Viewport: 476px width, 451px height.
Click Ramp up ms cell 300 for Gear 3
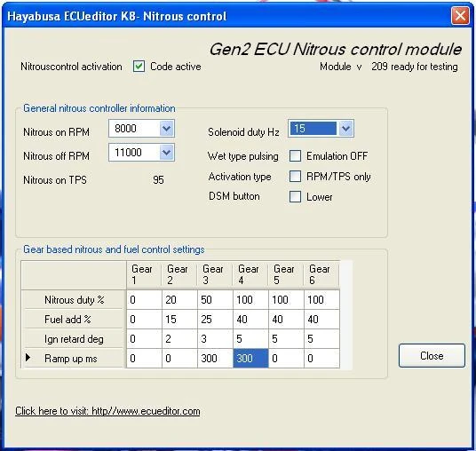click(215, 359)
